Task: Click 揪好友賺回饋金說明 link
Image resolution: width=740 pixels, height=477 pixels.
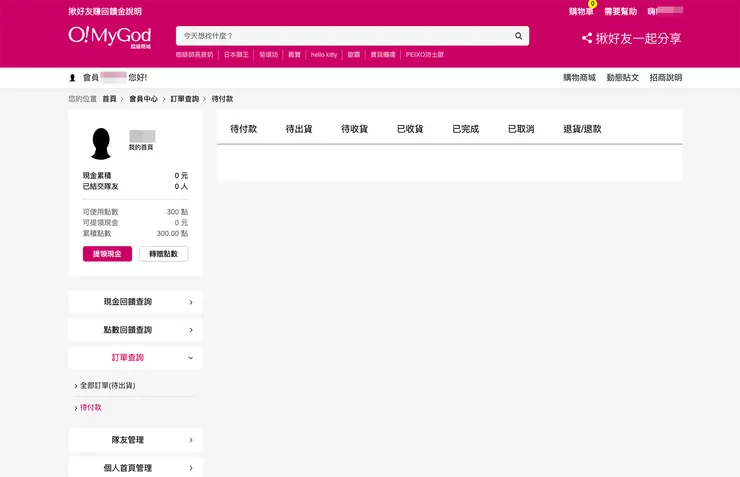Action: coord(105,12)
